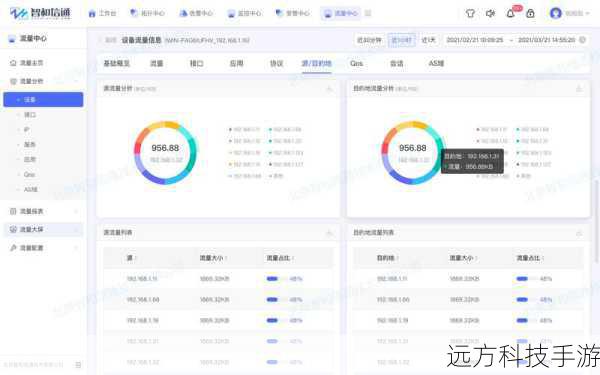Click the lock screen icon in header

(530, 13)
